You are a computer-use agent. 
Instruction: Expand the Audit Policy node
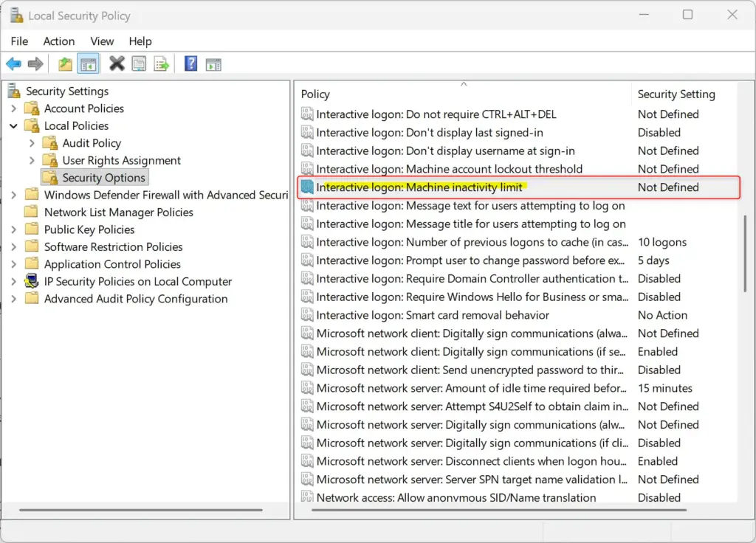(32, 143)
